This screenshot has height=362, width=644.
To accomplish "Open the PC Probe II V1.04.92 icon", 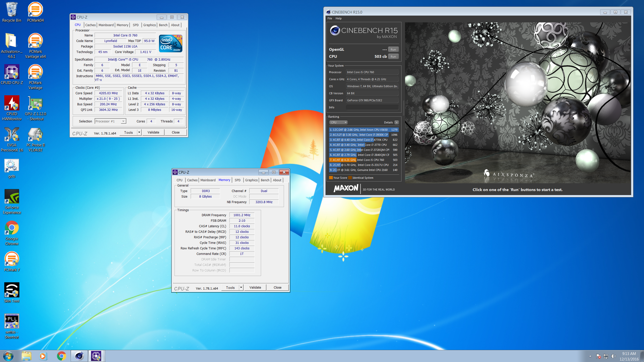I will point(35,139).
